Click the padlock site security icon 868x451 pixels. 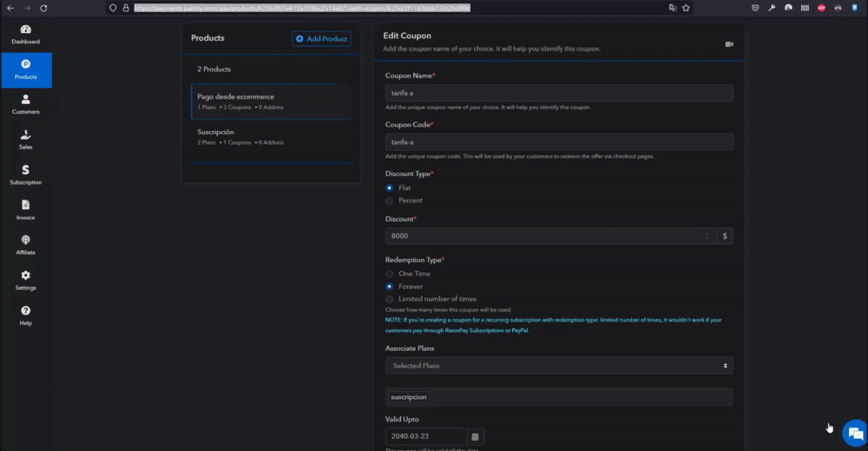tap(126, 8)
